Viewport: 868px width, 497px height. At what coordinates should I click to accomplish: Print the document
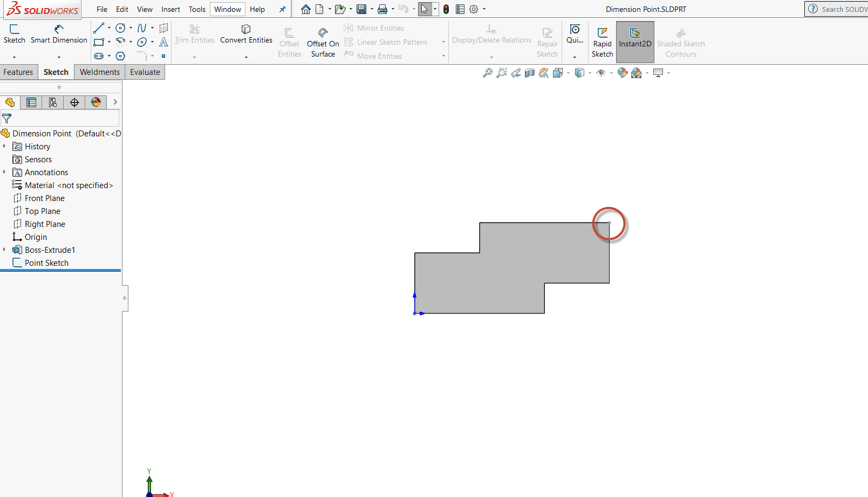click(382, 9)
